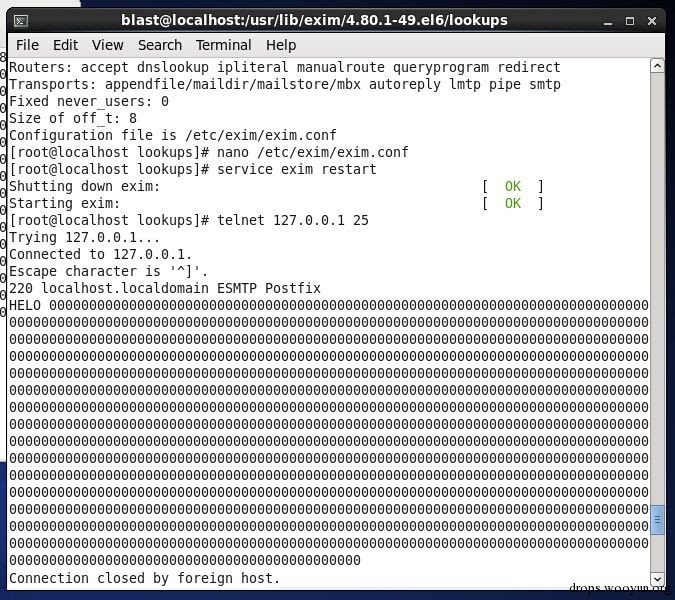
Task: Click the blue scrollbar thumb
Action: click(x=657, y=520)
